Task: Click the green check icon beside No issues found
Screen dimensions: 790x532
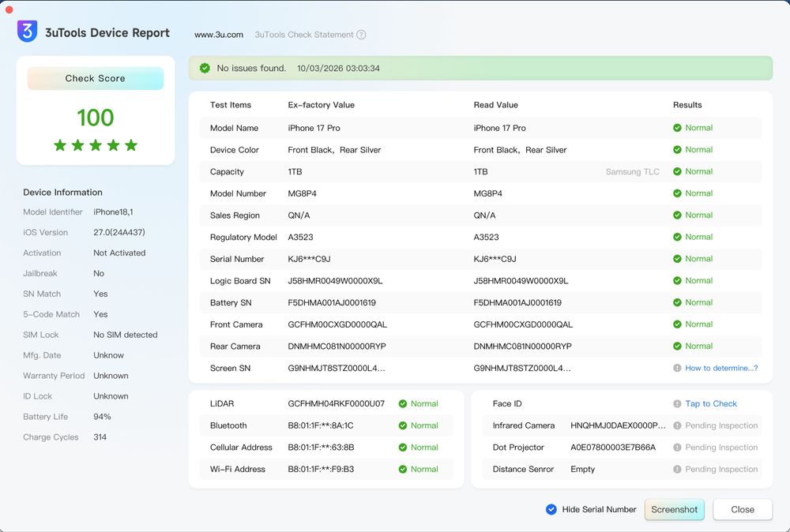Action: pos(205,68)
